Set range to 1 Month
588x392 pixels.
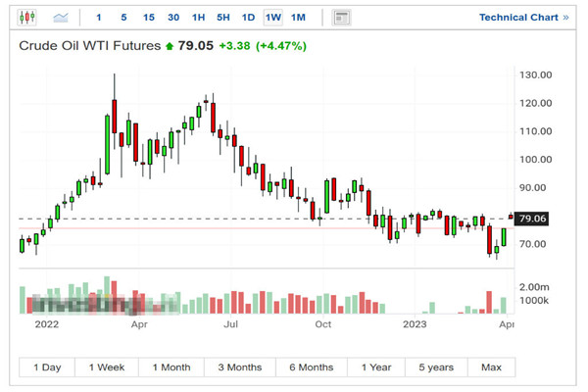coord(171,367)
